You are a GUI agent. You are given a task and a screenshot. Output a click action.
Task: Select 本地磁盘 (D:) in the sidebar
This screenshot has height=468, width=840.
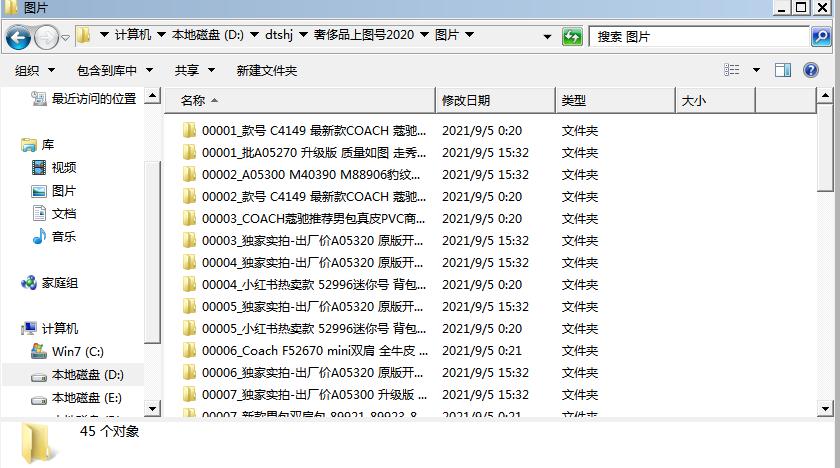(77, 375)
